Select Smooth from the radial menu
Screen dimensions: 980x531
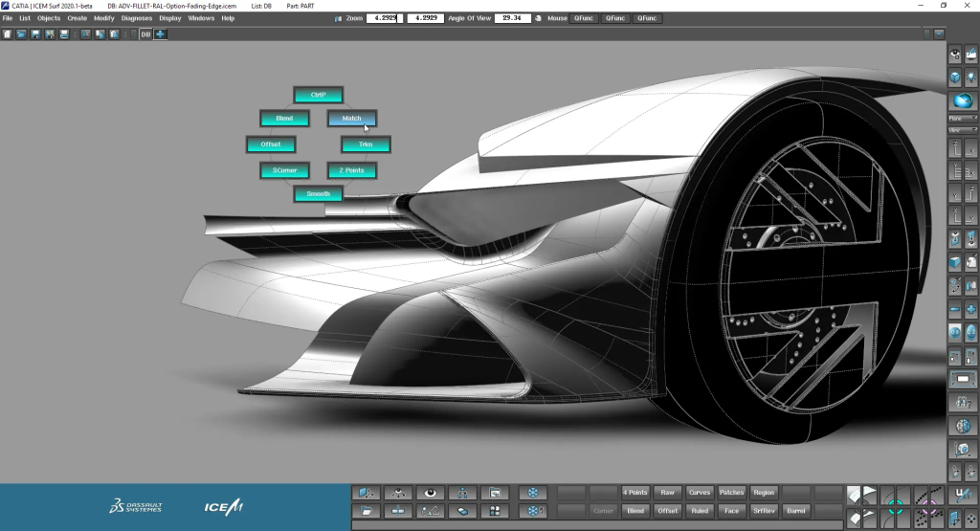click(x=318, y=194)
